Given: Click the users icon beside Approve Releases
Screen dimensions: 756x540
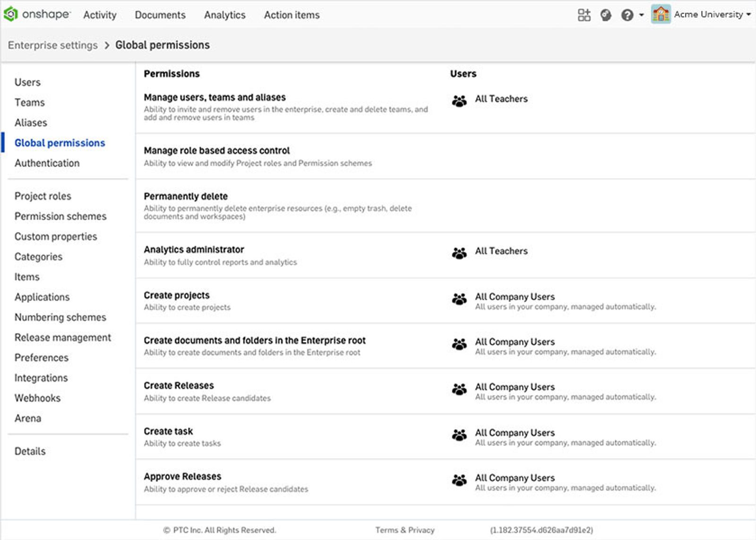Looking at the screenshot, I should click(458, 480).
